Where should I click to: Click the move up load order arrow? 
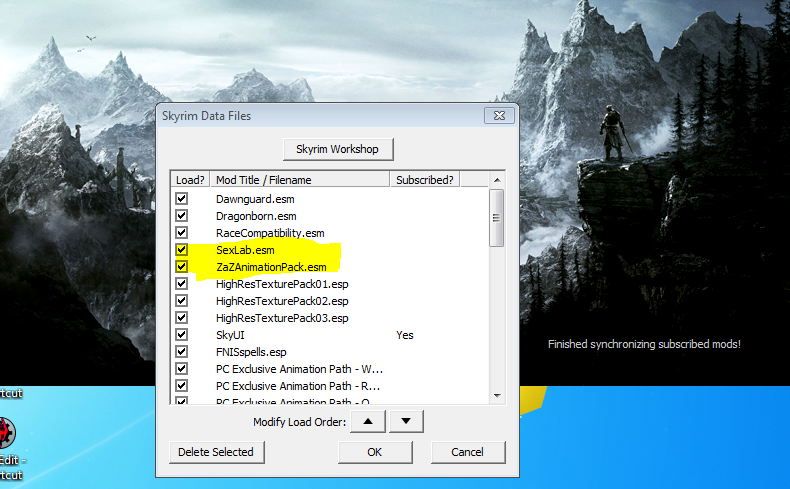(x=368, y=422)
